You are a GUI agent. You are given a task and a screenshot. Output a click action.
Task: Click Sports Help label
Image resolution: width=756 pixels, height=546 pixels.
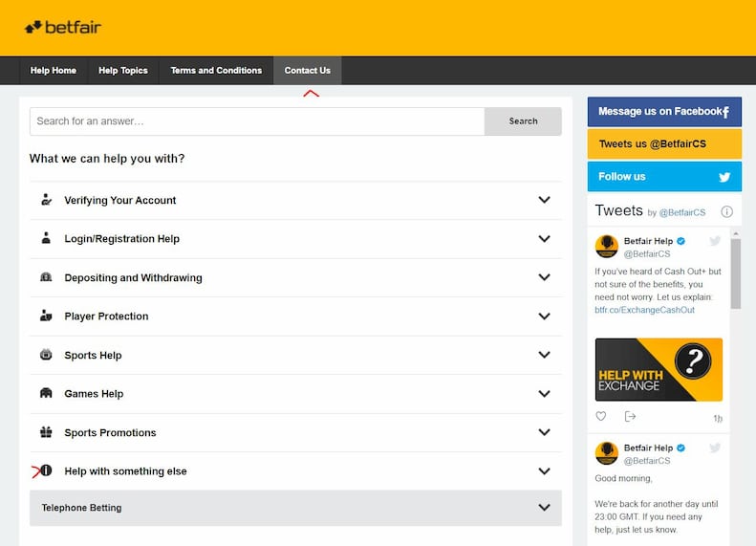coord(93,356)
